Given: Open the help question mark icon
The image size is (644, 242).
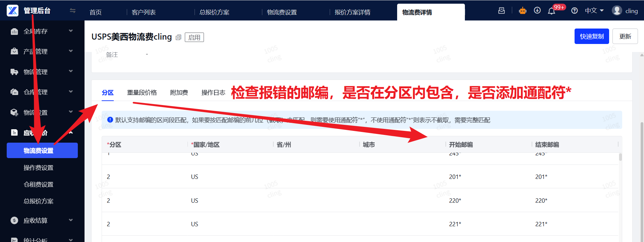Looking at the screenshot, I should (x=575, y=11).
